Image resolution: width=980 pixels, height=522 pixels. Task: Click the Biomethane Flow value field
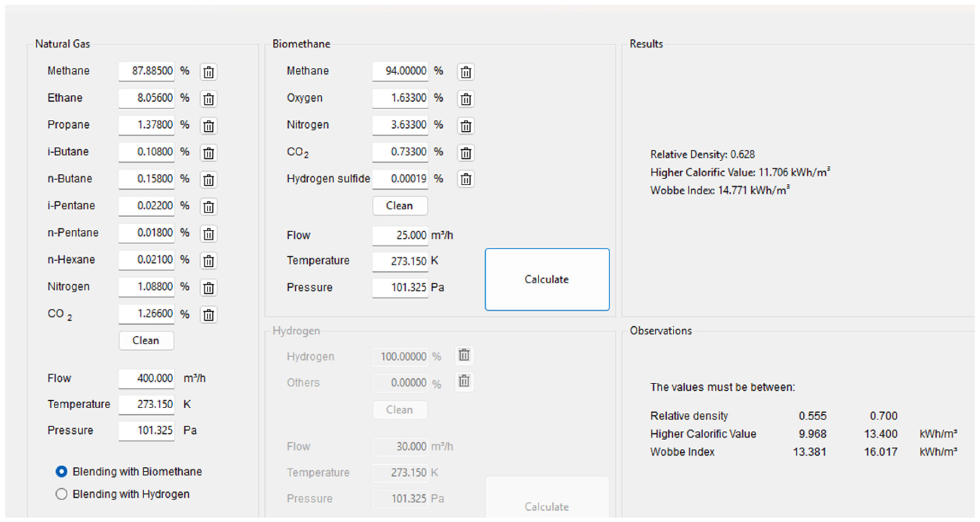coord(400,235)
